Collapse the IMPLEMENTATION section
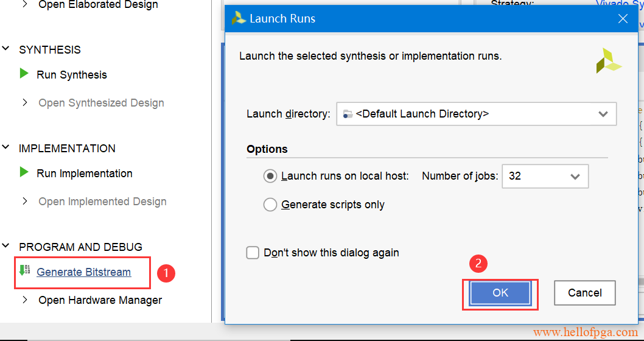 pyautogui.click(x=7, y=148)
